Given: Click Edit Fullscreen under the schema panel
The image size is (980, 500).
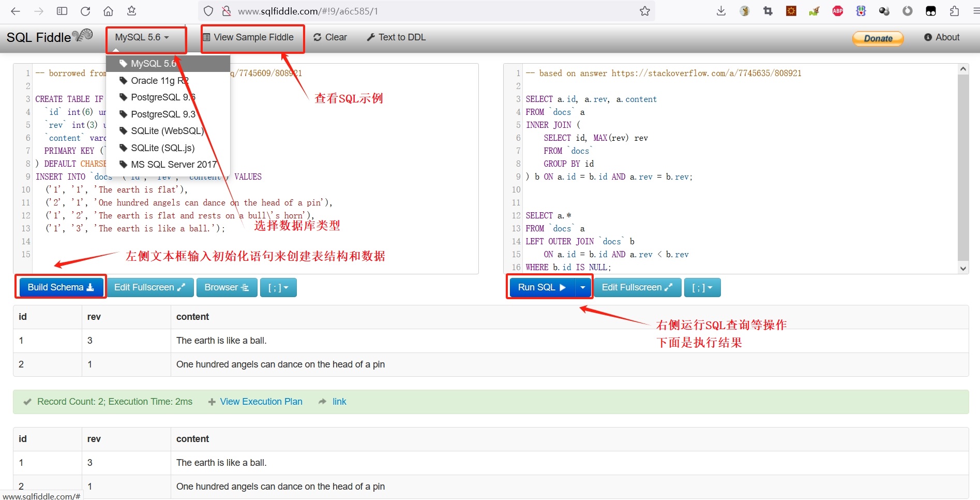Looking at the screenshot, I should pos(149,287).
